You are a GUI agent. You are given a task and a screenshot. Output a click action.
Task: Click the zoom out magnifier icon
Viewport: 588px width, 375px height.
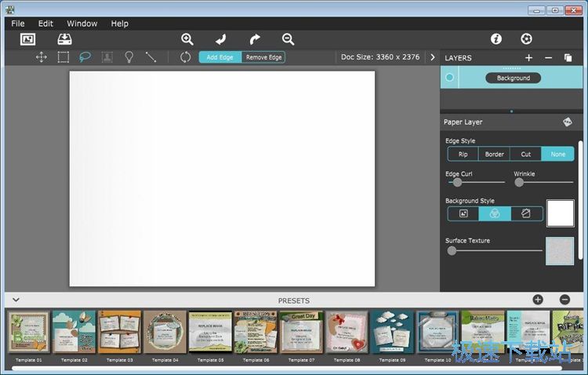[288, 39]
